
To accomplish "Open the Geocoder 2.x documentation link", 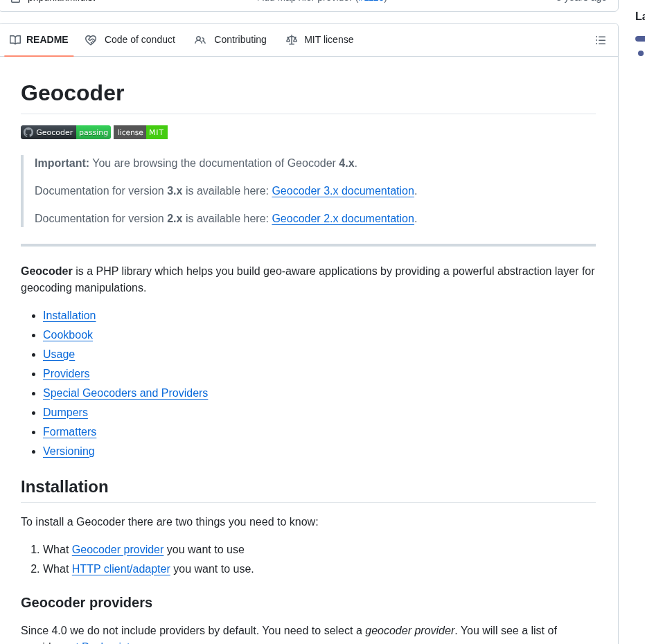I will [342, 218].
